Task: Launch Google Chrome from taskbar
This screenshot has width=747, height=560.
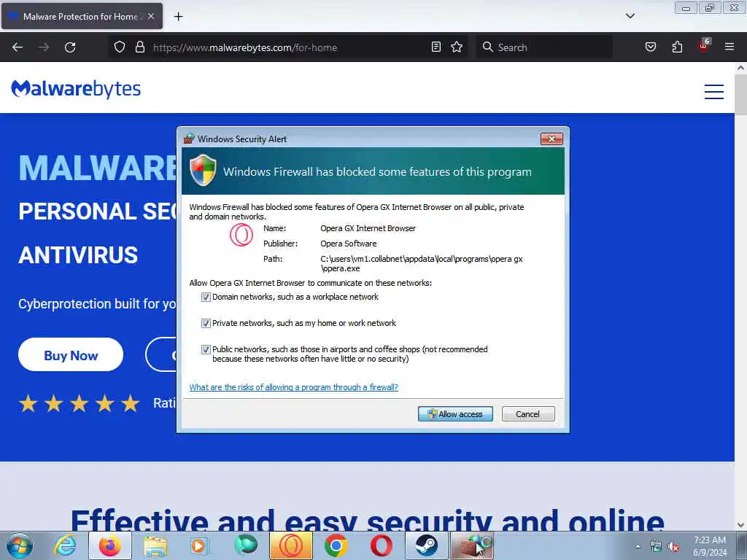Action: click(336, 545)
